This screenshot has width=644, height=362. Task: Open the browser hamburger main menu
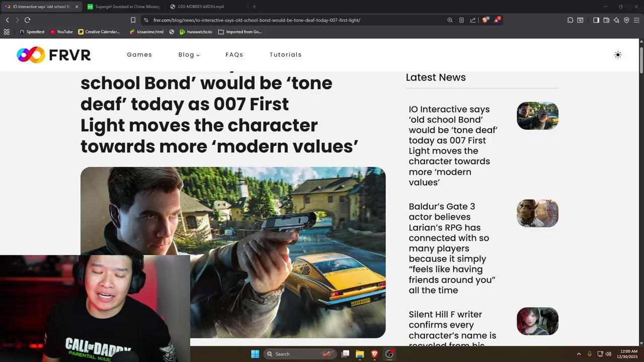pyautogui.click(x=636, y=20)
